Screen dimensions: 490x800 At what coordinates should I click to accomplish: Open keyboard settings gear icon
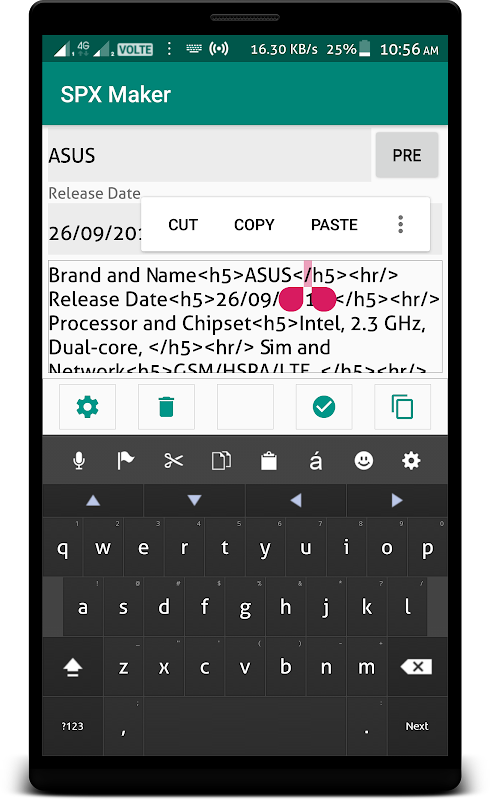click(411, 461)
